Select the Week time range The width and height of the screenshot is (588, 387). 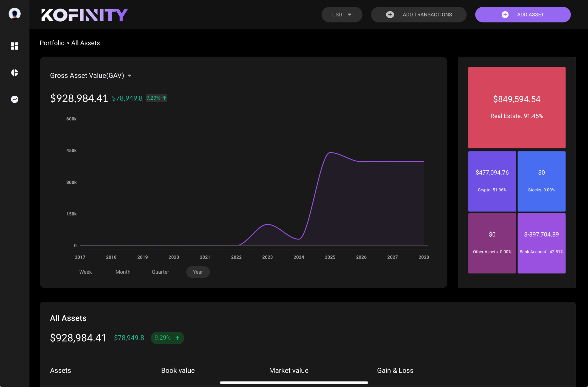coord(85,272)
